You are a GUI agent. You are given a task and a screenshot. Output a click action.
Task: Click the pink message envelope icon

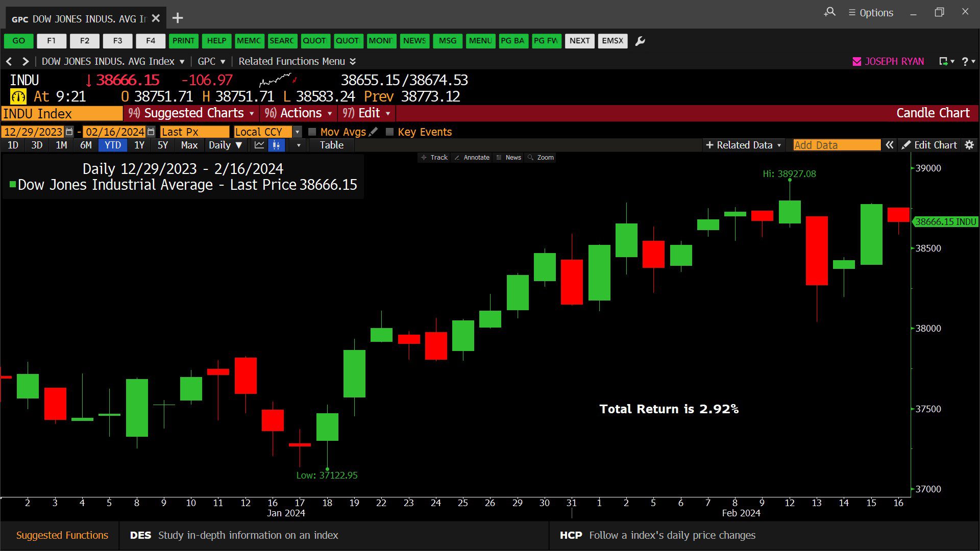click(x=857, y=61)
